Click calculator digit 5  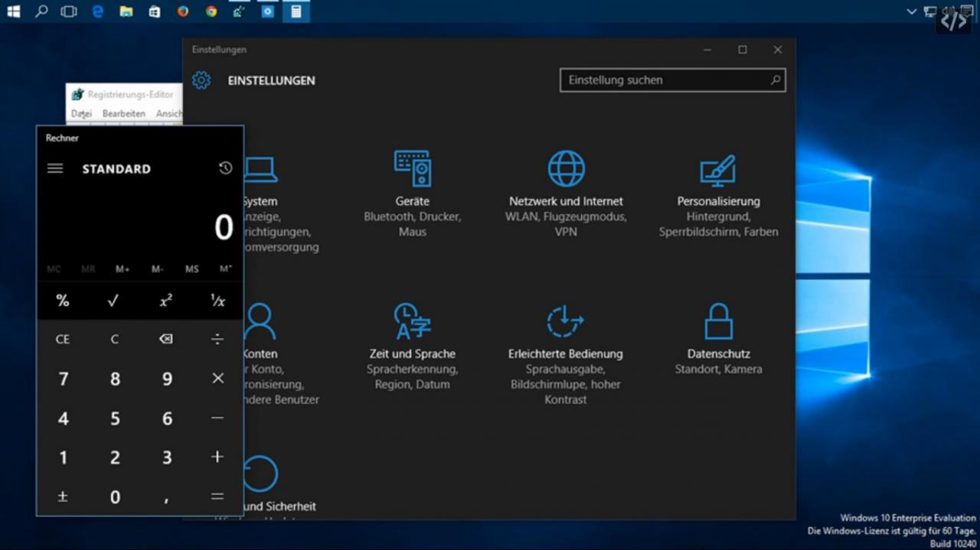tap(114, 418)
